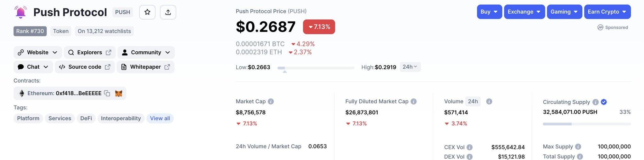Expand the Website dropdown

(37, 52)
